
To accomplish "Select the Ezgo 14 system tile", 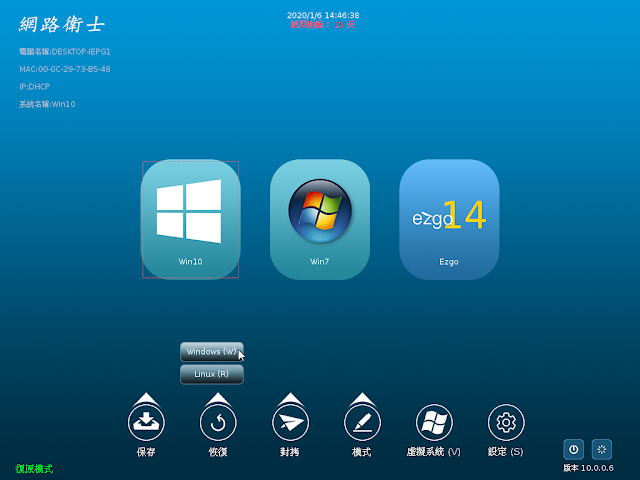I will [449, 219].
